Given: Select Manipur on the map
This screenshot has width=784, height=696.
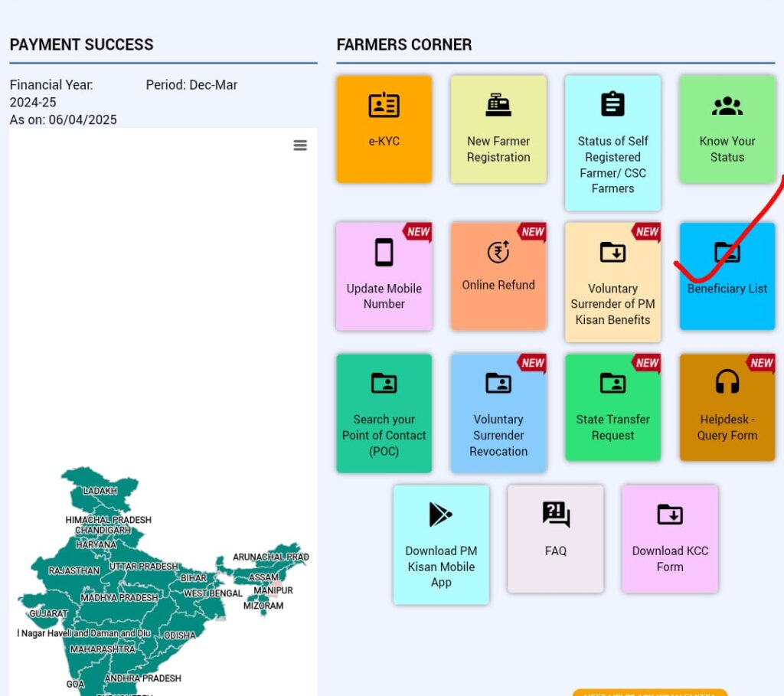Looking at the screenshot, I should pyautogui.click(x=273, y=590).
